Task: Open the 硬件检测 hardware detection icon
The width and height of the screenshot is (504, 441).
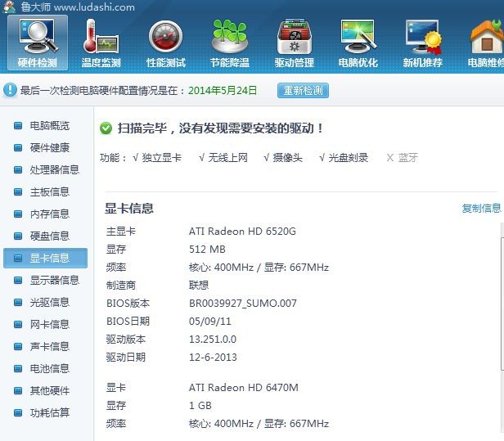Action: click(37, 43)
